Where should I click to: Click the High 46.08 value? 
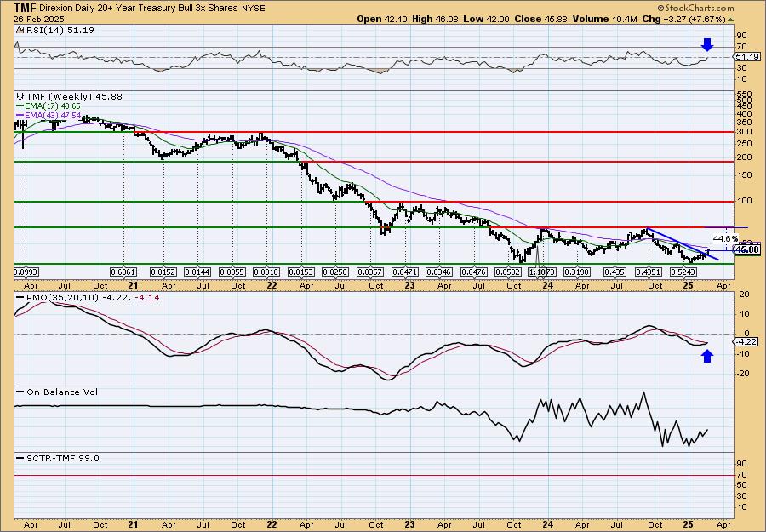click(436, 19)
